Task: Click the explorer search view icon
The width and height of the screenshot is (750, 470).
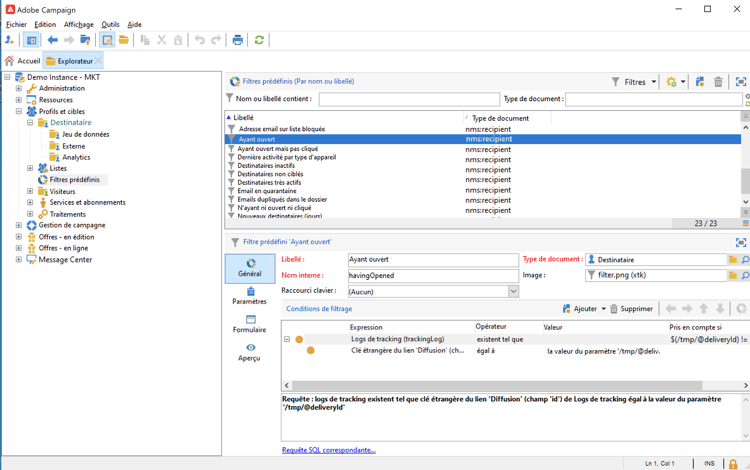Action: [108, 40]
